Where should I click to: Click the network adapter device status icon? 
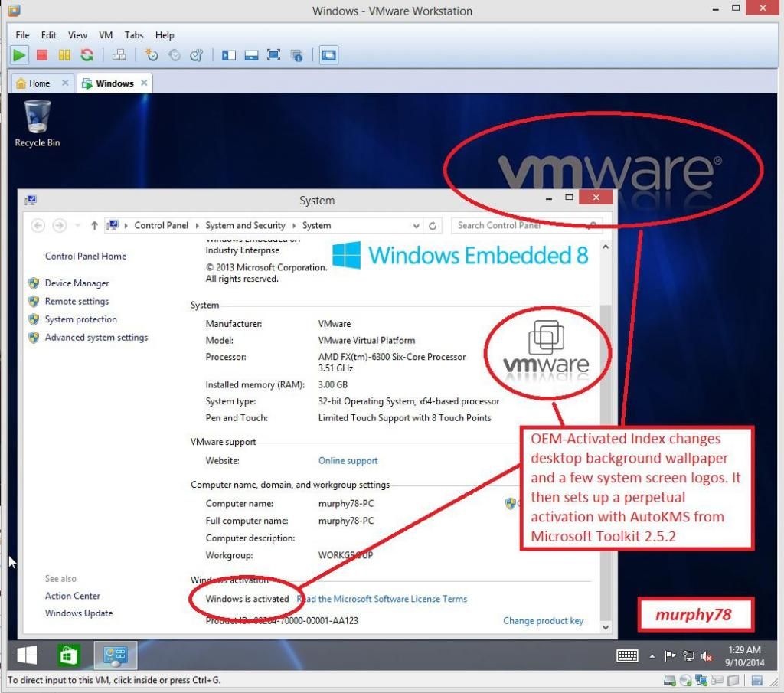tap(701, 681)
